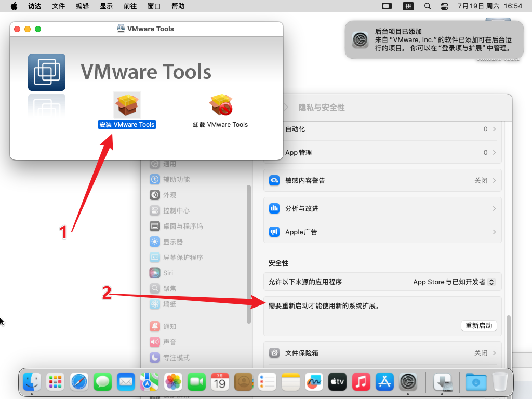Click the forward arrow beside 隐私与安全性
The height and width of the screenshot is (399, 532).
point(286,108)
